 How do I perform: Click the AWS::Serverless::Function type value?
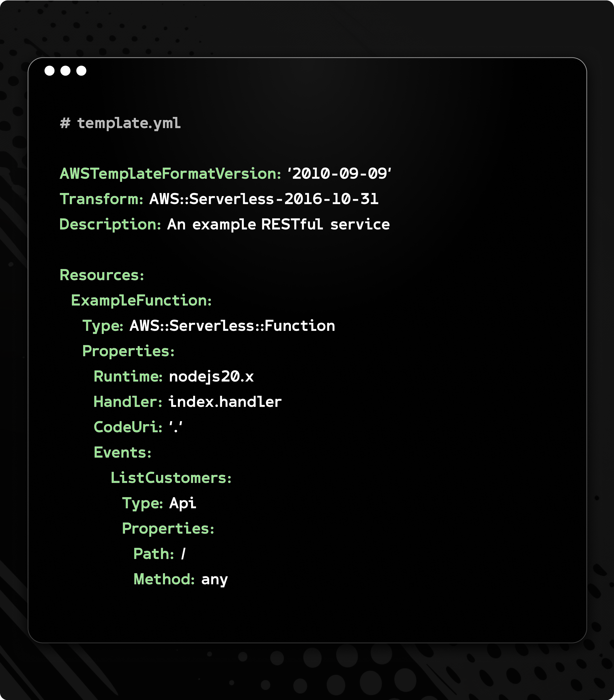(232, 326)
